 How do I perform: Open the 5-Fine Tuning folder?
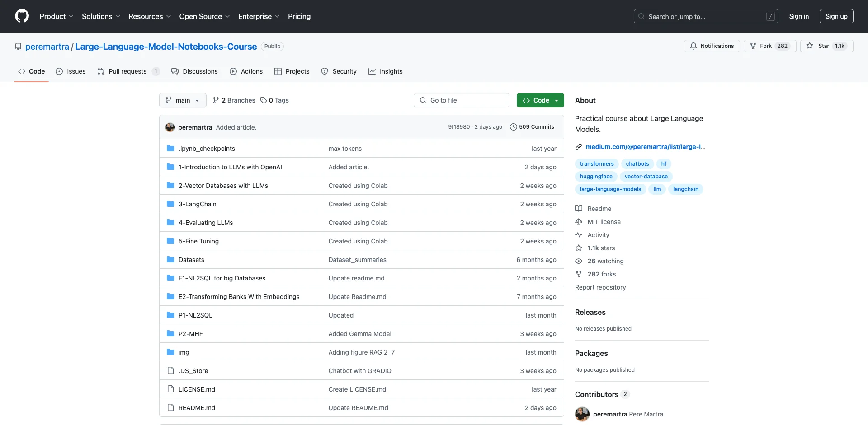tap(198, 241)
